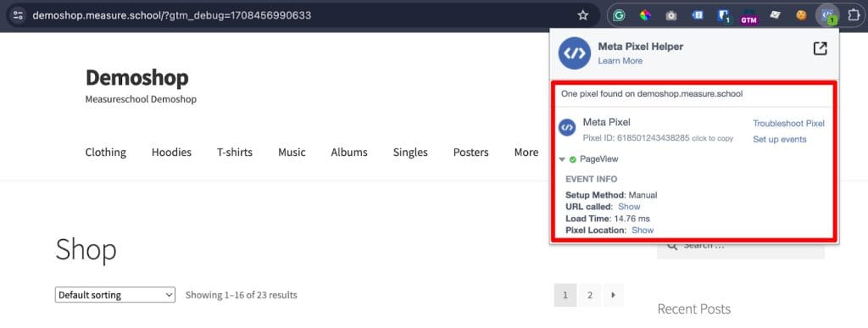Show the Pixel Location
Image resolution: width=868 pixels, height=328 pixels.
(643, 230)
